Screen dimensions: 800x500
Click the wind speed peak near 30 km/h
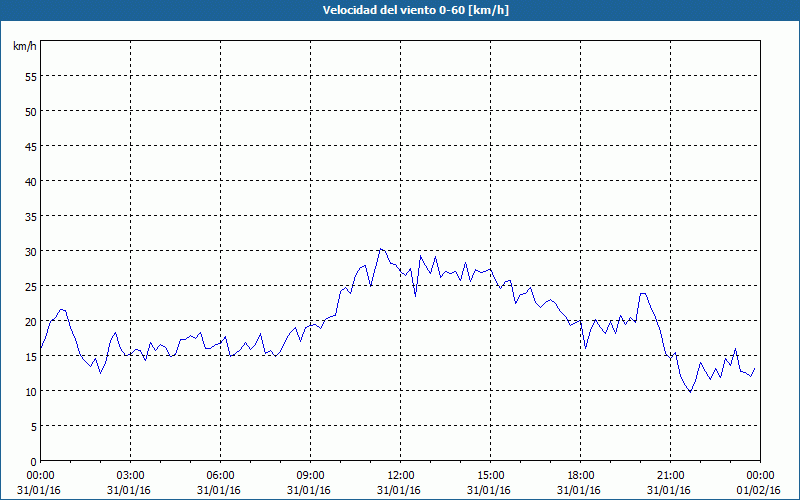[x=381, y=249]
